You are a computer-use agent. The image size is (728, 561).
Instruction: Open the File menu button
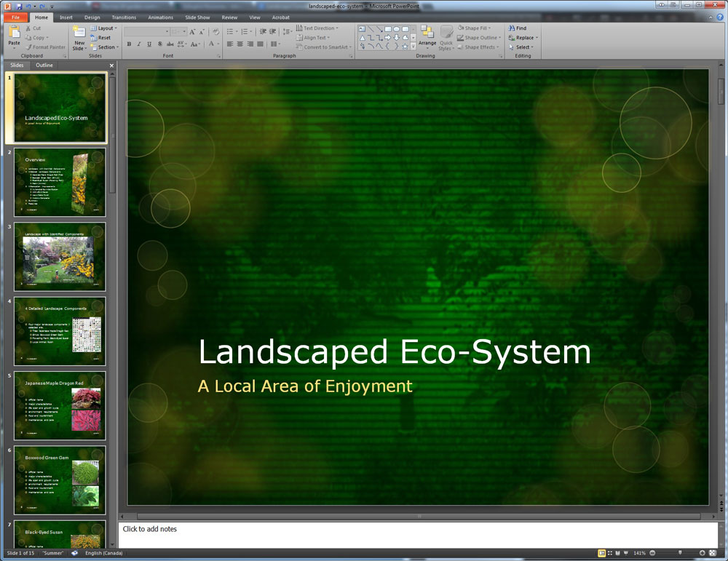tap(15, 17)
